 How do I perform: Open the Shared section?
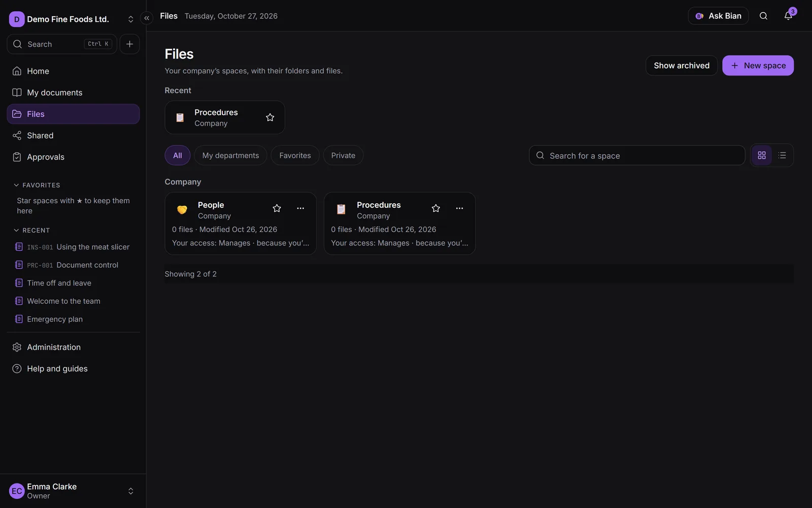(73, 136)
